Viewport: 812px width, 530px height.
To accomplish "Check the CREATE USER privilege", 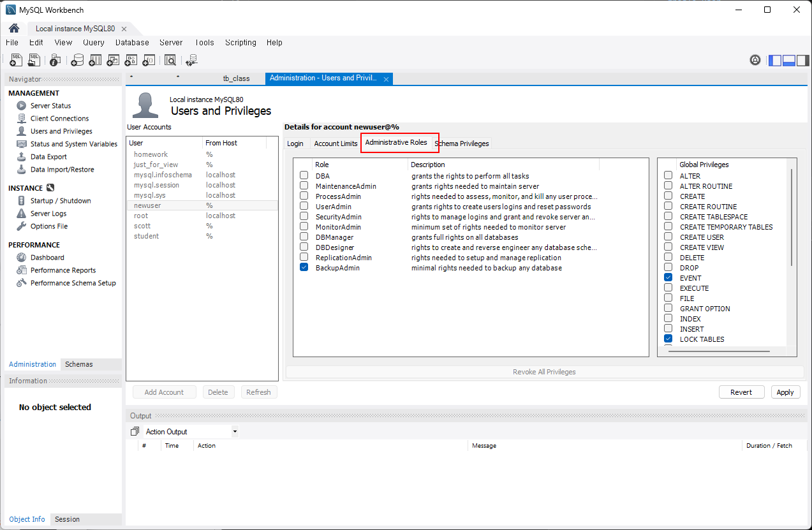I will click(x=668, y=237).
